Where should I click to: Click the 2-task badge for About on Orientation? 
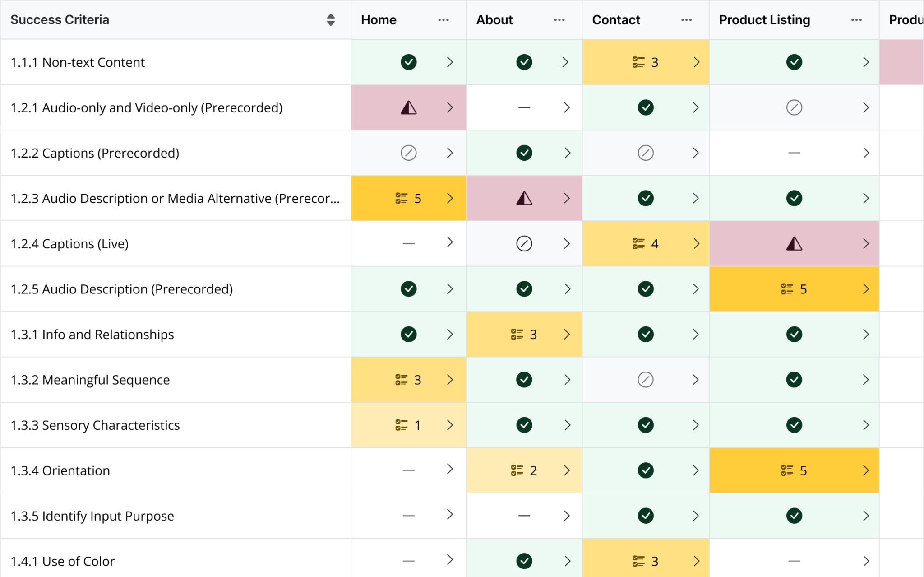click(x=523, y=470)
